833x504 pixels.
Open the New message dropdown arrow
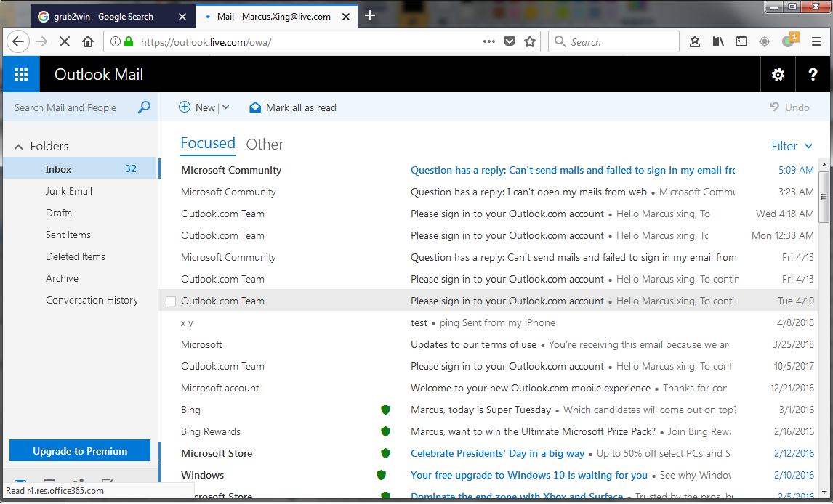click(226, 107)
